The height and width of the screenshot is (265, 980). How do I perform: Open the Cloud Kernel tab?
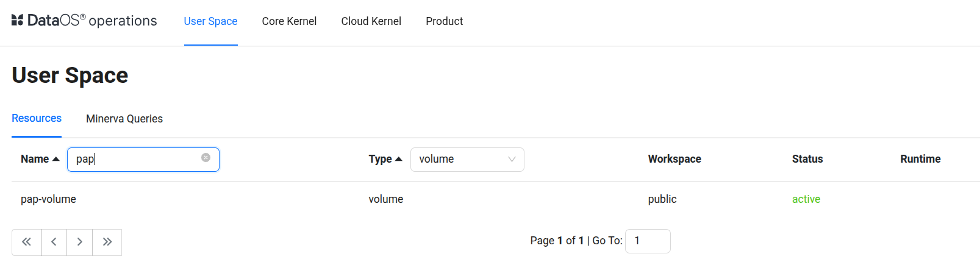[371, 21]
